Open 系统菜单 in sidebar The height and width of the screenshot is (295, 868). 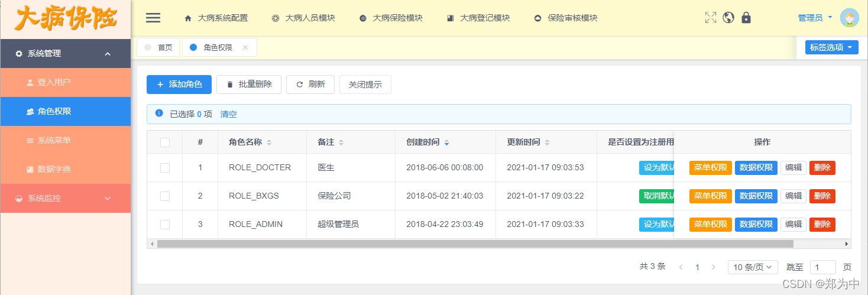[65, 140]
